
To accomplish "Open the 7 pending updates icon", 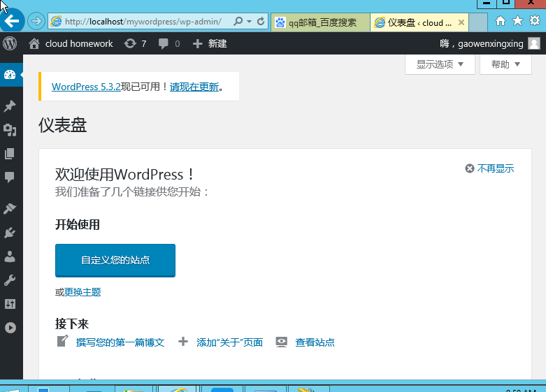I will pos(135,43).
